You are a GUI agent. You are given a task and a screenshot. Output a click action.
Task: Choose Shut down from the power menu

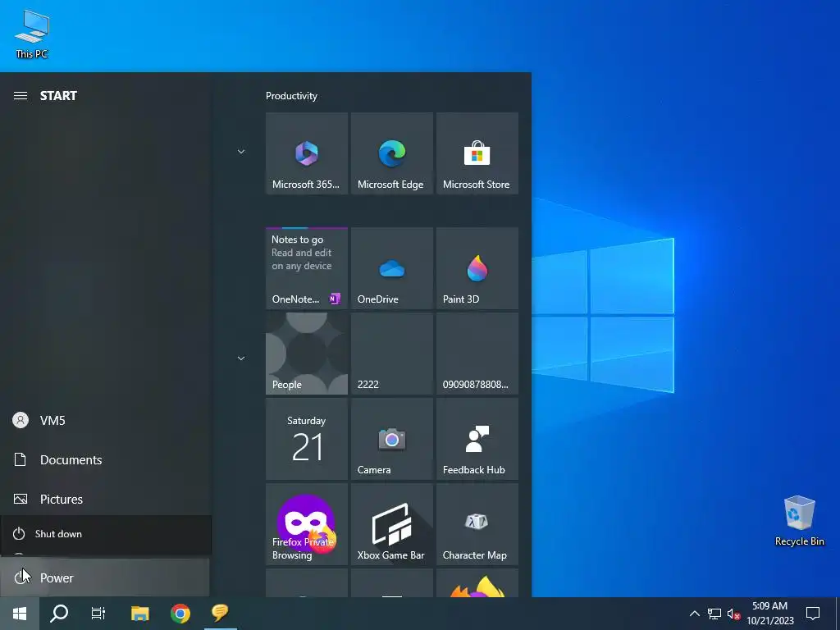106,534
